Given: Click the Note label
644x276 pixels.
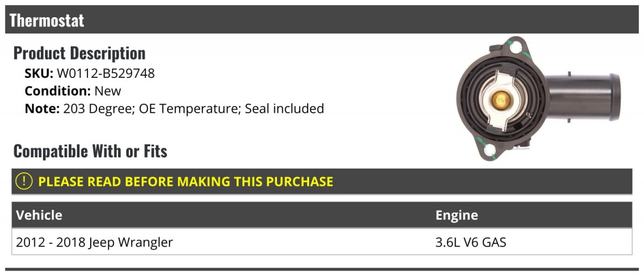Looking at the screenshot, I should pyautogui.click(x=42, y=108).
